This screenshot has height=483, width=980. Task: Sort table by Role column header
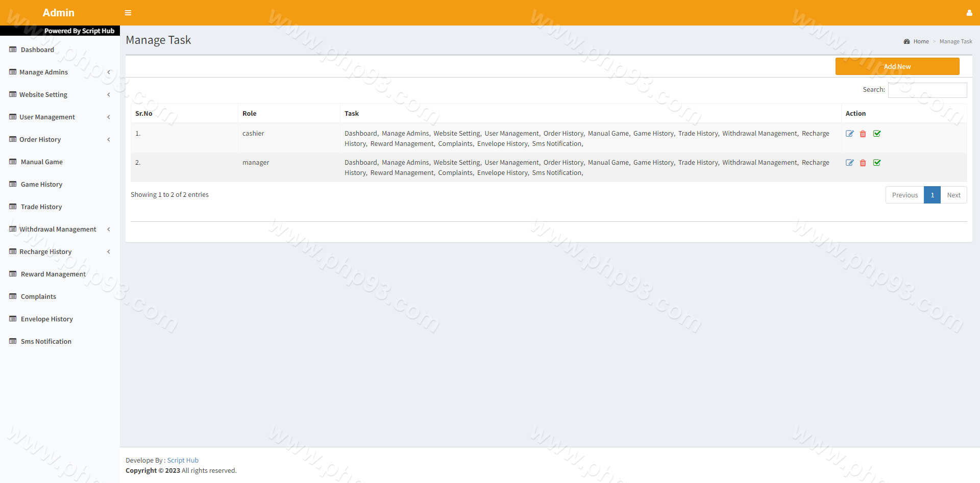(x=250, y=114)
